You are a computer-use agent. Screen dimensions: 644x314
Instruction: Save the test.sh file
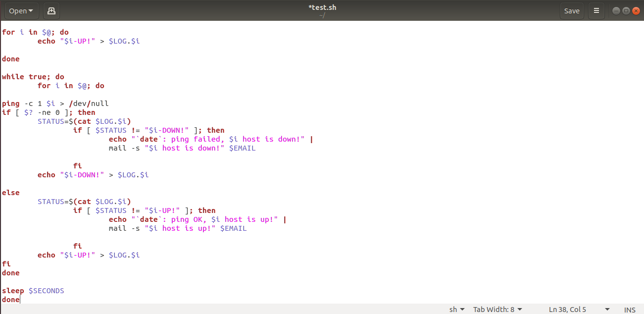[x=572, y=10]
